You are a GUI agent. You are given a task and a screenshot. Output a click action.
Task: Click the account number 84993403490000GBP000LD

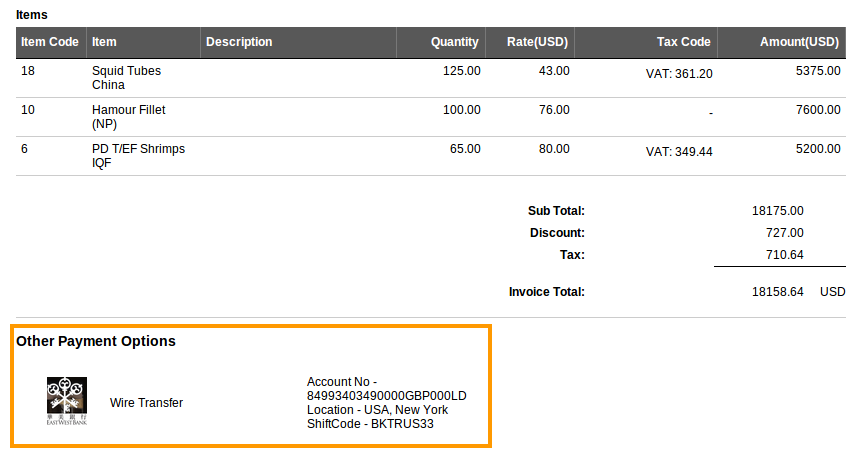click(386, 396)
